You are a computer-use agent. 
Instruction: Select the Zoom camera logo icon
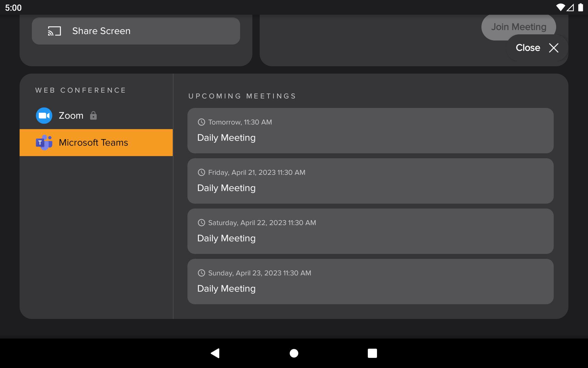click(44, 116)
